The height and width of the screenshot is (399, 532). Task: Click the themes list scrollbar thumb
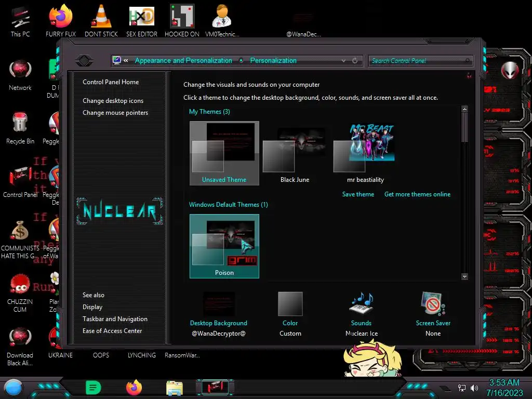465,128
